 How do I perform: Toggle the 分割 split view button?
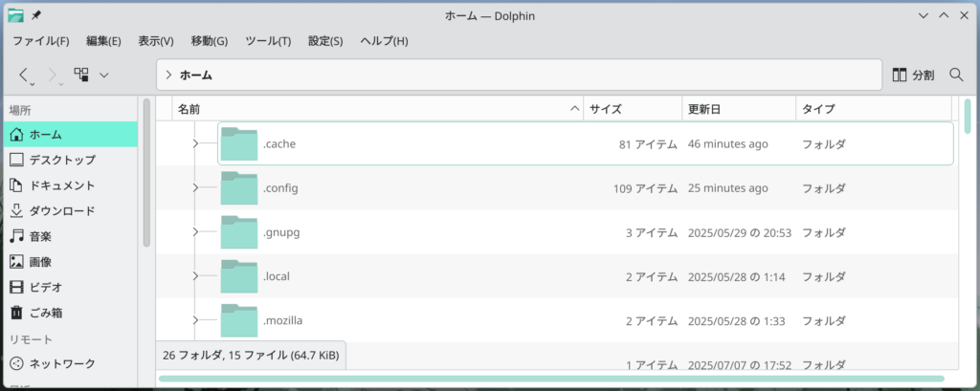pos(913,75)
